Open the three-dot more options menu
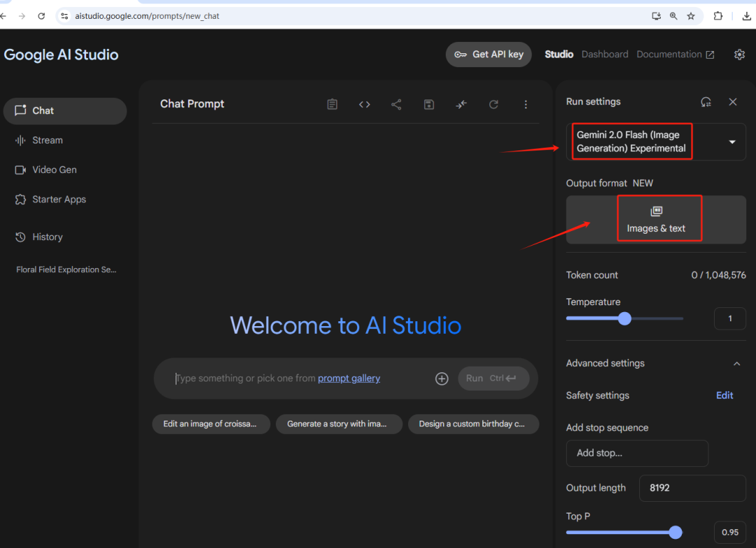This screenshot has width=756, height=548. (526, 104)
